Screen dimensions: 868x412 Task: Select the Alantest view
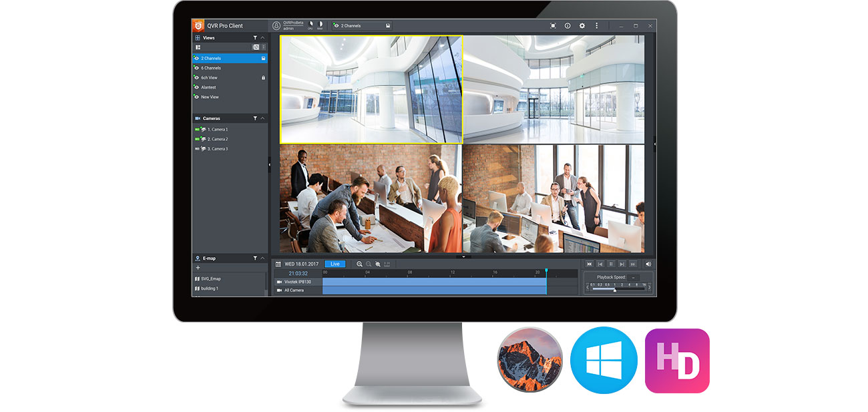pyautogui.click(x=230, y=87)
